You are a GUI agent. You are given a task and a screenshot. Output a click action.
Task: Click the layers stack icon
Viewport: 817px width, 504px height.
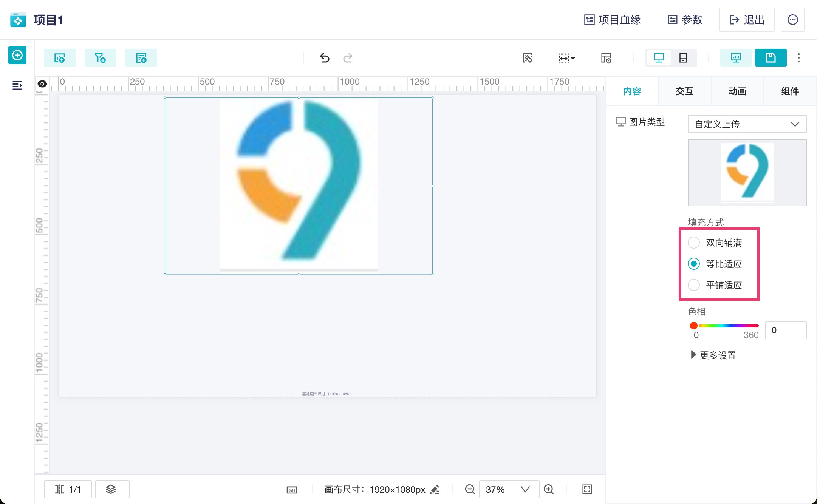tap(111, 489)
